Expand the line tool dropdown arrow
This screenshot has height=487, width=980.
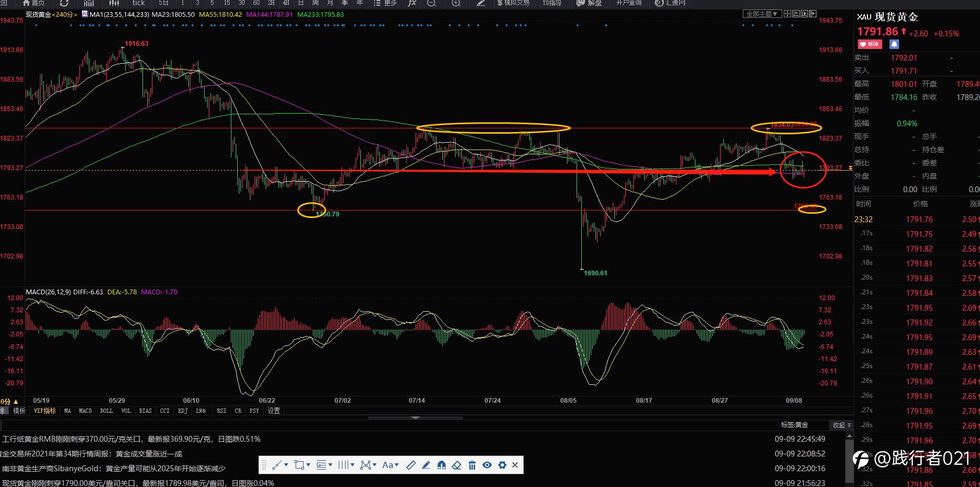point(286,465)
